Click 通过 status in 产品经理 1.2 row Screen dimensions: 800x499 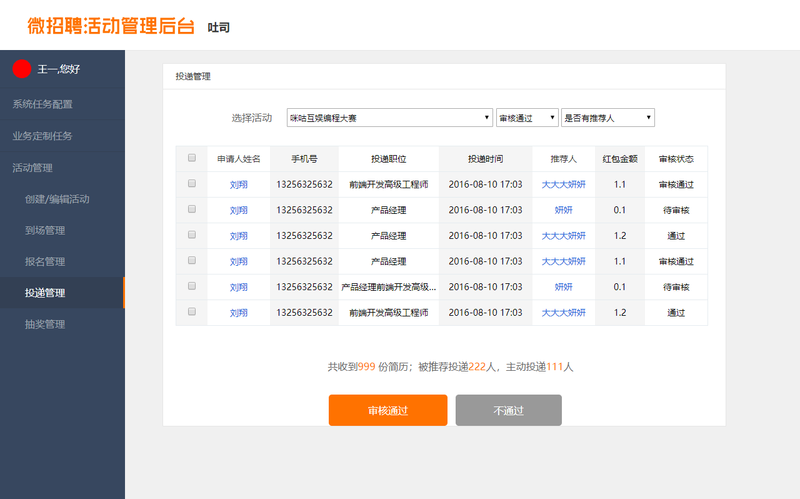point(676,236)
